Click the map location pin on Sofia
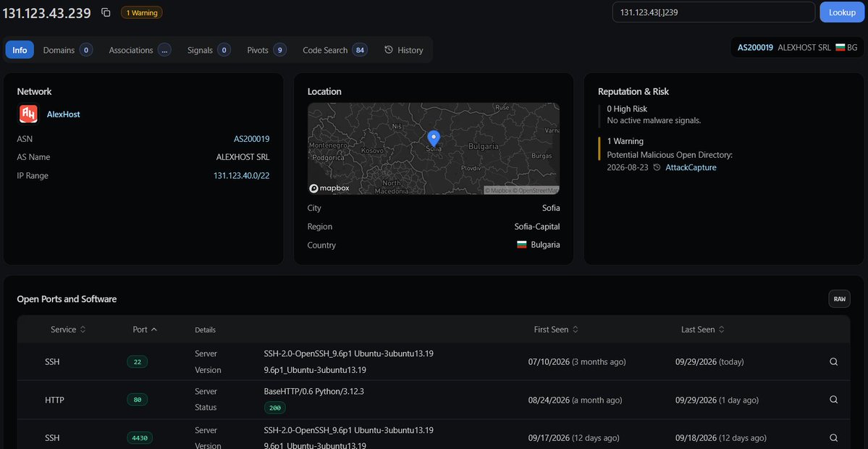 [x=434, y=138]
